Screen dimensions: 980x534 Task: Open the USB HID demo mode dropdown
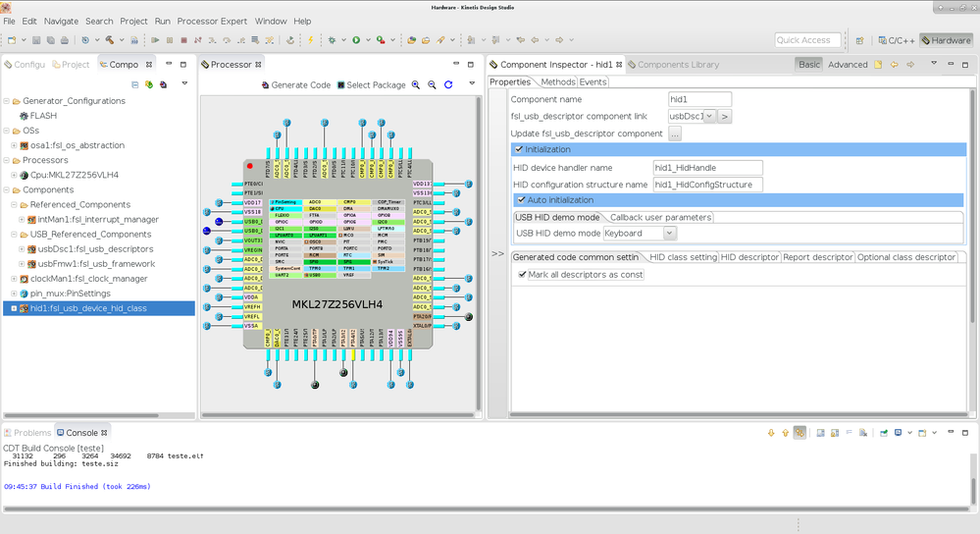click(669, 234)
